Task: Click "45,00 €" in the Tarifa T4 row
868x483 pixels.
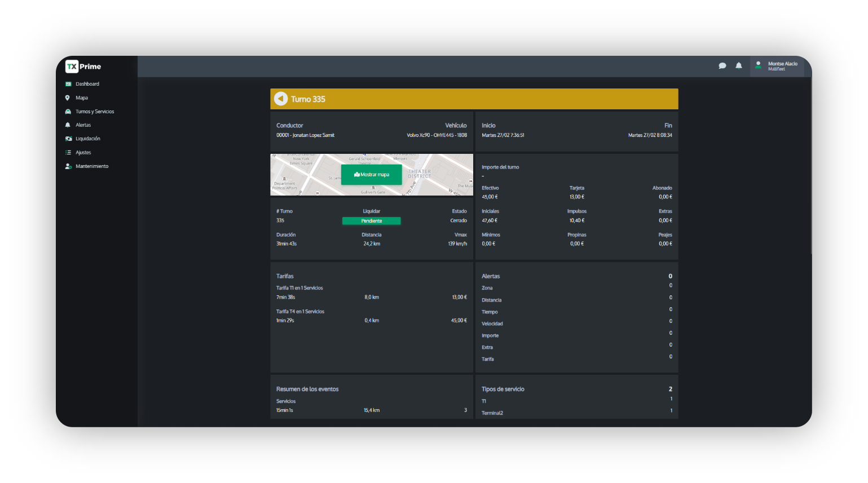Action: click(x=459, y=321)
